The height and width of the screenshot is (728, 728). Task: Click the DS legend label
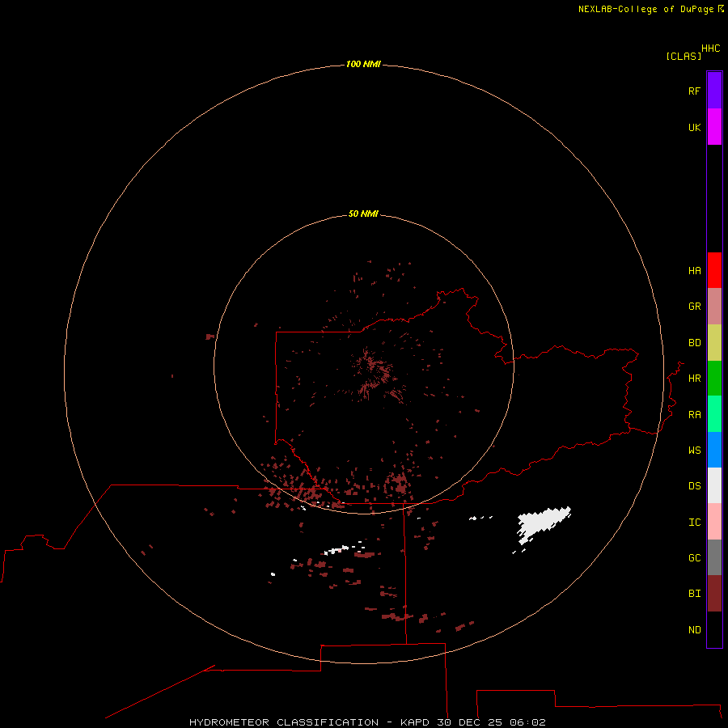(695, 486)
